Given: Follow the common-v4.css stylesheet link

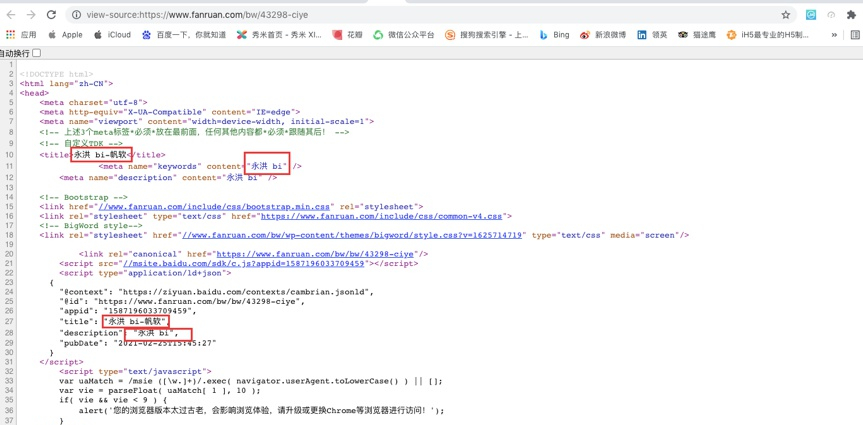Looking at the screenshot, I should pos(381,216).
